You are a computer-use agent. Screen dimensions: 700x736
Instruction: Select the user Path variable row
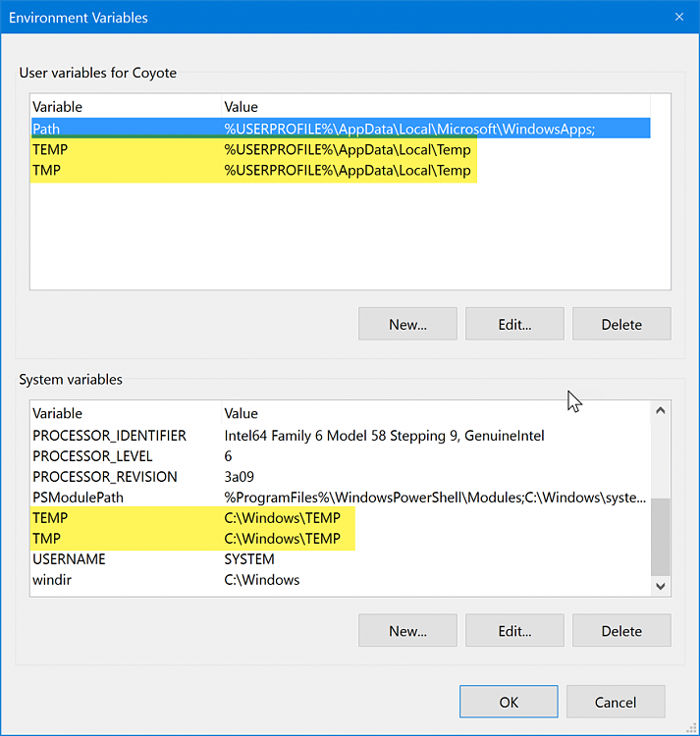[x=341, y=129]
